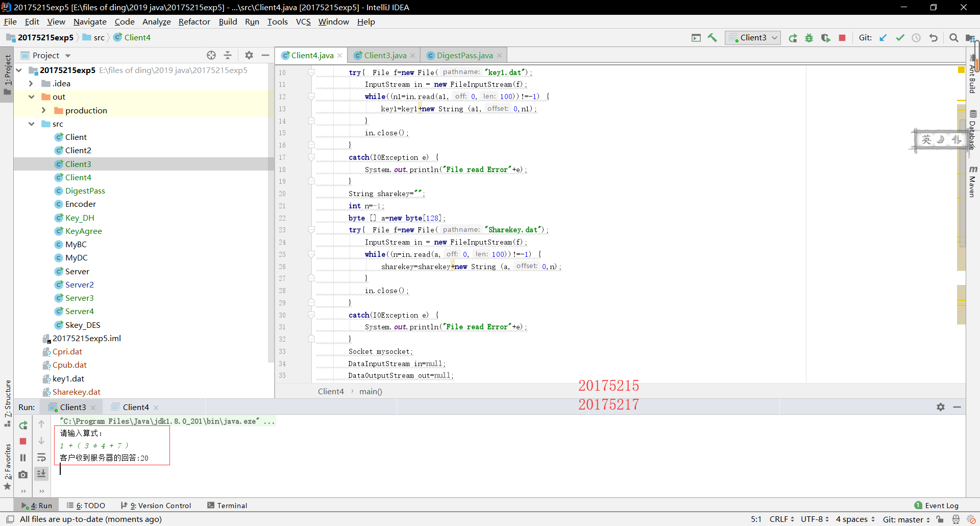Hide the Project tool window
Screen dimensions: 980x526
pyautogui.click(x=265, y=55)
